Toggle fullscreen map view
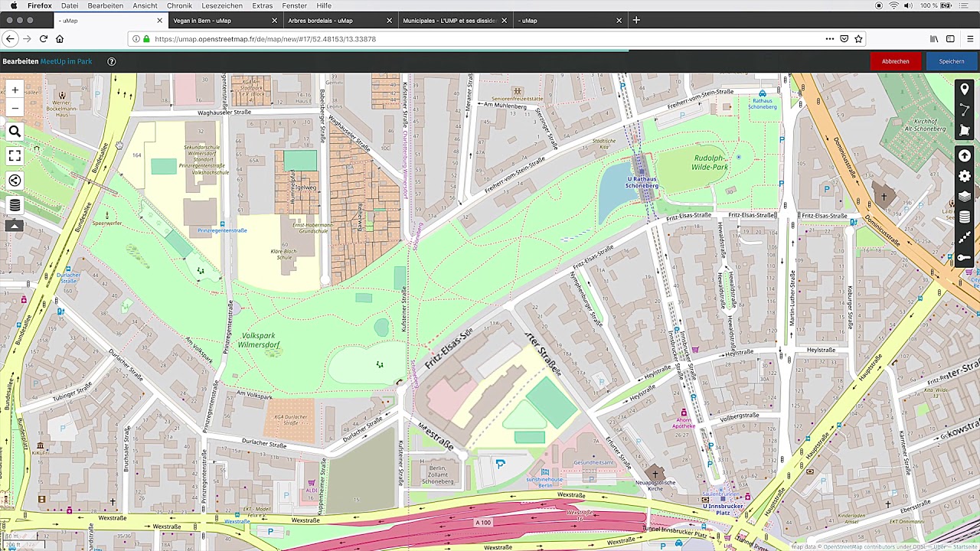This screenshot has height=551, width=980. pos(15,156)
